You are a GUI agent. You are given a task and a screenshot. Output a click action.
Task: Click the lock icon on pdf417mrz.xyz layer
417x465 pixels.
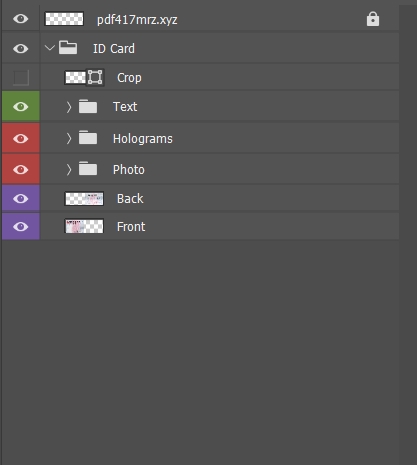(373, 19)
